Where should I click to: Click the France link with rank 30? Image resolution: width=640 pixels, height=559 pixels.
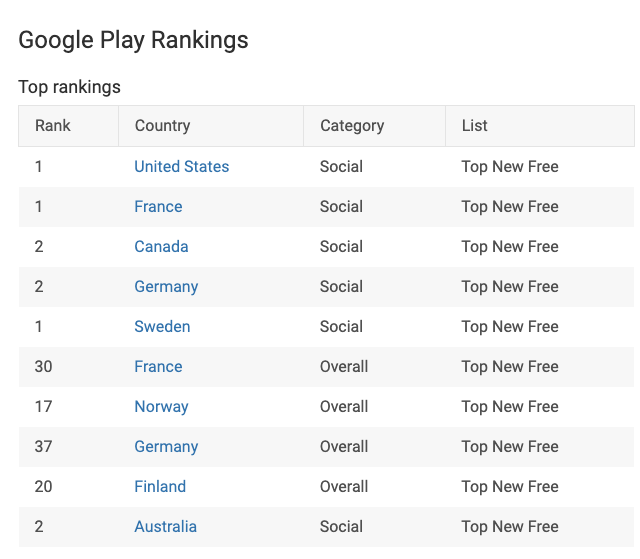click(158, 367)
